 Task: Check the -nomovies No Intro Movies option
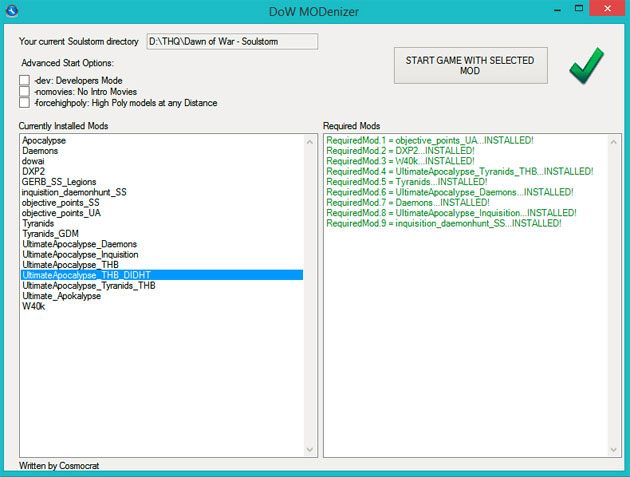(25, 91)
